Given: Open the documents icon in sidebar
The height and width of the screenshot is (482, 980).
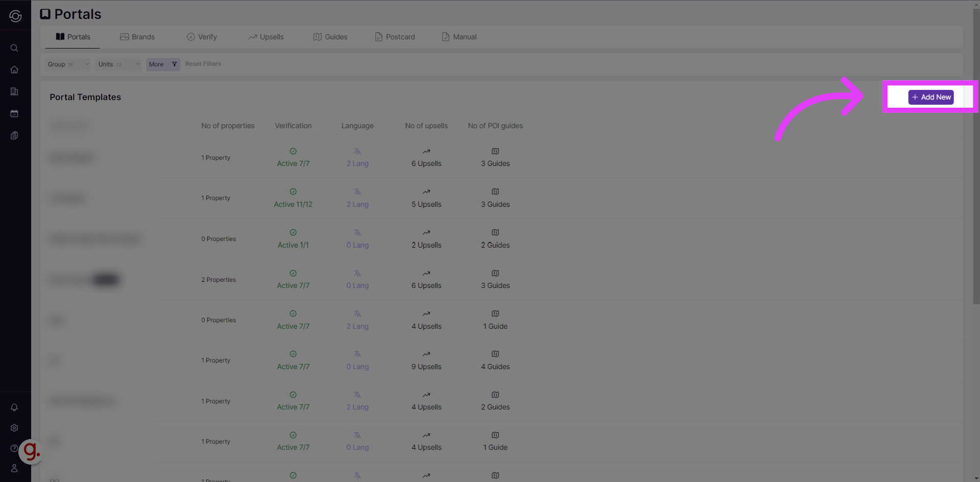Looking at the screenshot, I should [x=14, y=135].
